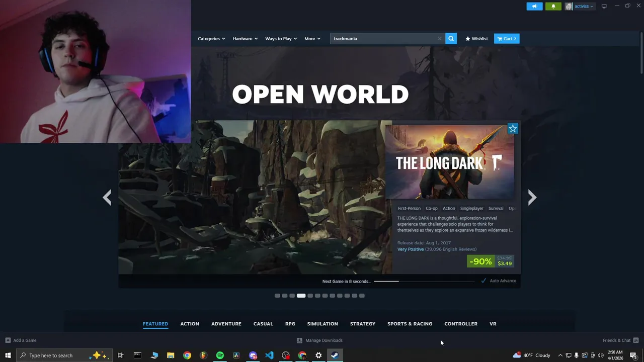This screenshot has width=644, height=362.
Task: Add The Long Dark to wishlist star
Action: [x=513, y=129]
